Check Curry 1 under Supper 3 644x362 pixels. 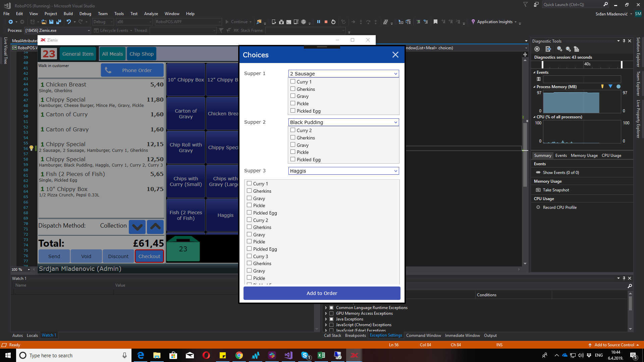249,183
